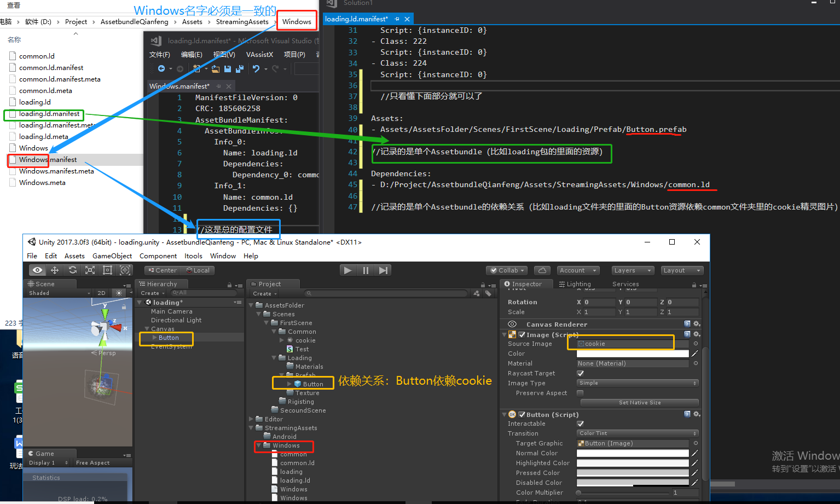Select the Scale tool in Unity toolbar
The image size is (840, 504).
coord(90,270)
